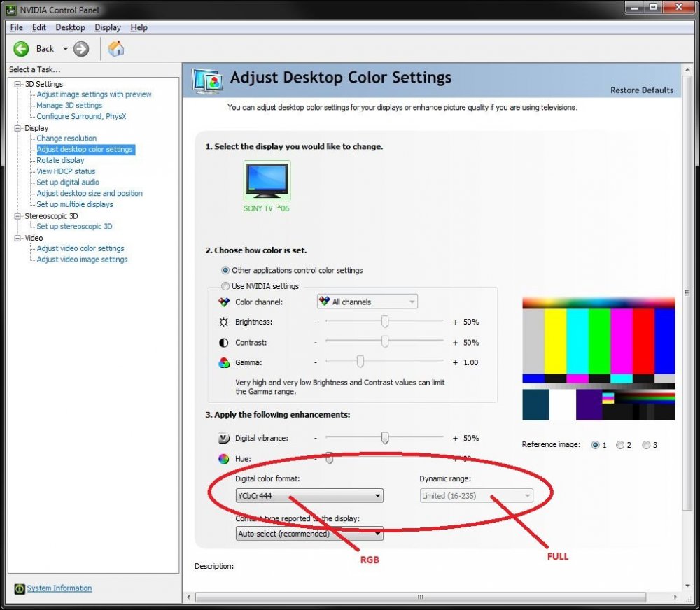Open Adjust desktop size and position
This screenshot has width=700, height=610.
[x=90, y=193]
